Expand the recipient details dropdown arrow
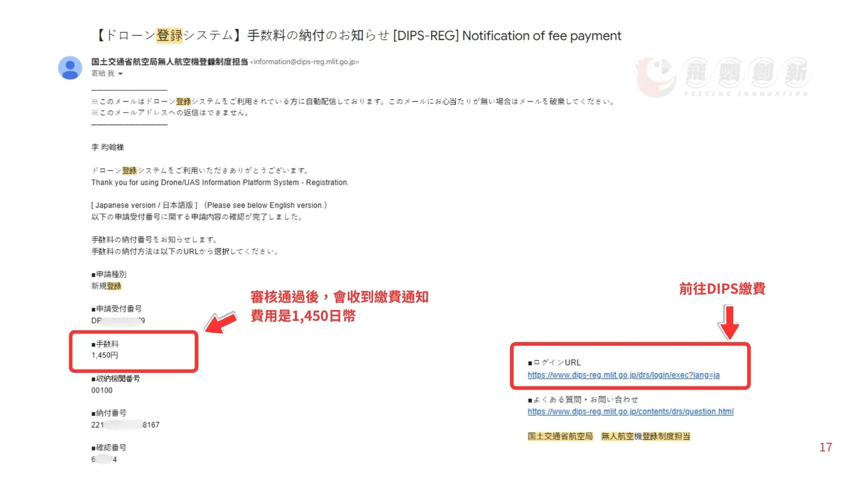The width and height of the screenshot is (868, 488). (x=120, y=74)
